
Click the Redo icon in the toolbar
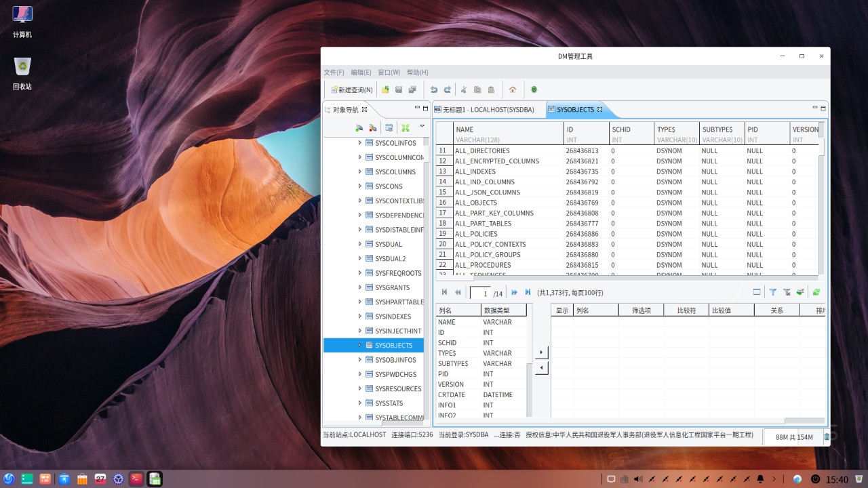click(x=448, y=89)
